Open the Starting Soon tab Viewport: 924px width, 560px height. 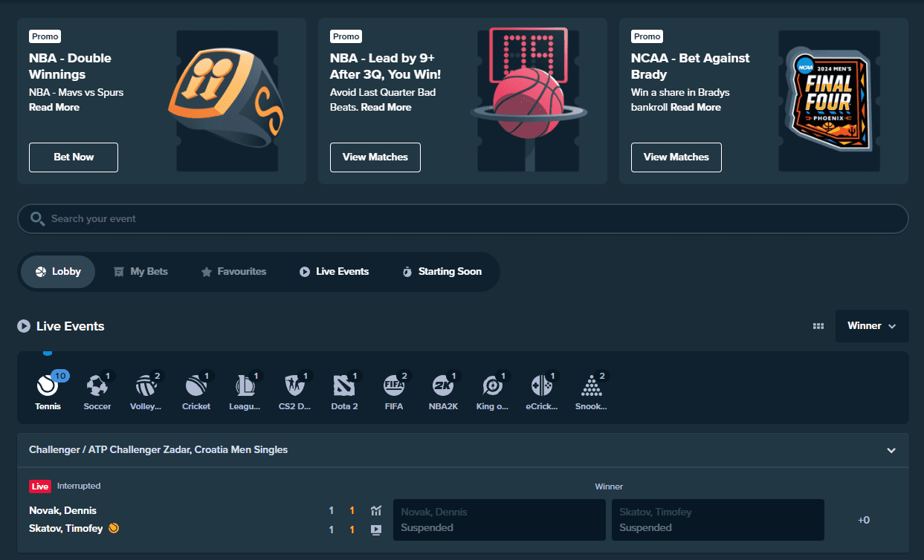[x=442, y=272]
